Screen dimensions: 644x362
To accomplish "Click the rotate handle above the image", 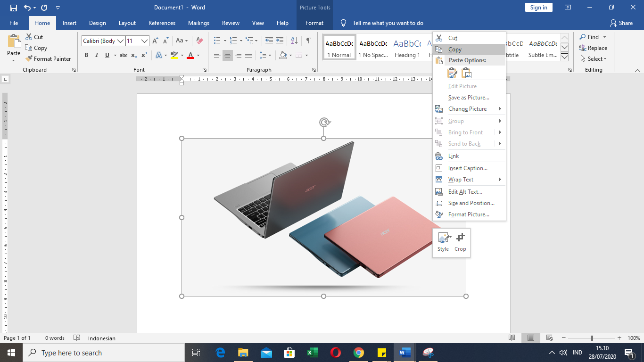I will [324, 123].
